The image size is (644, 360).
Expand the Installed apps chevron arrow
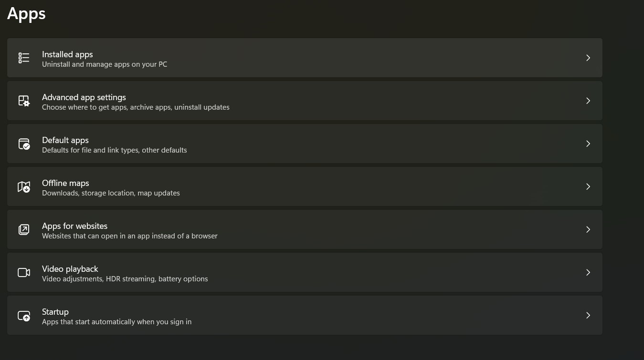588,58
